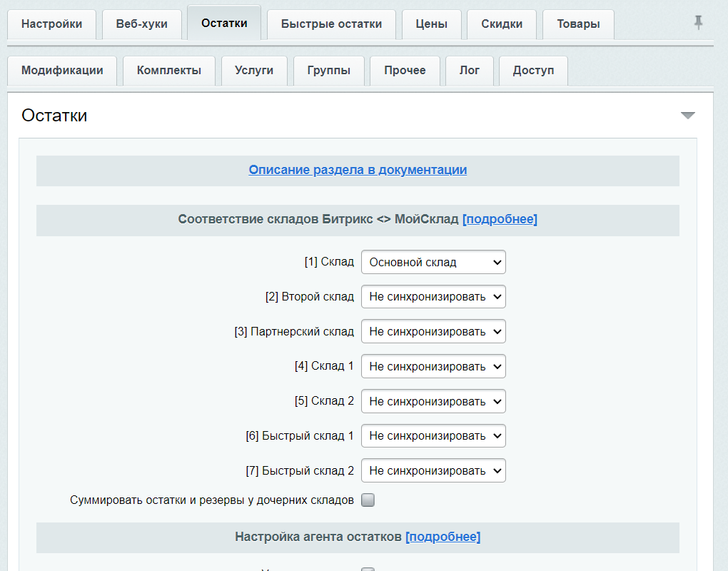Expand the [3] Партнерский склад dropdown

point(433,332)
